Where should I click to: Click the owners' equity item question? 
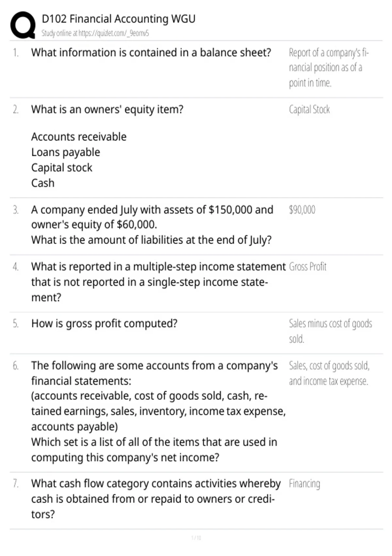(x=107, y=109)
